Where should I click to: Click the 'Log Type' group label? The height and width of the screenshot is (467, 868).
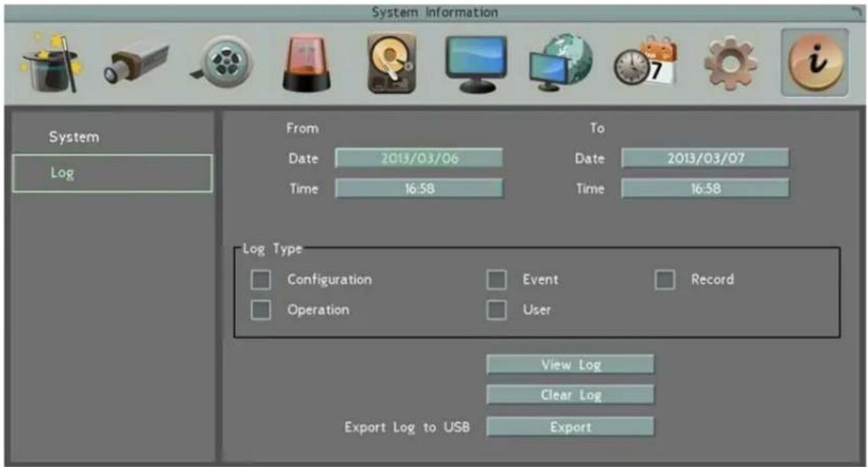[273, 249]
